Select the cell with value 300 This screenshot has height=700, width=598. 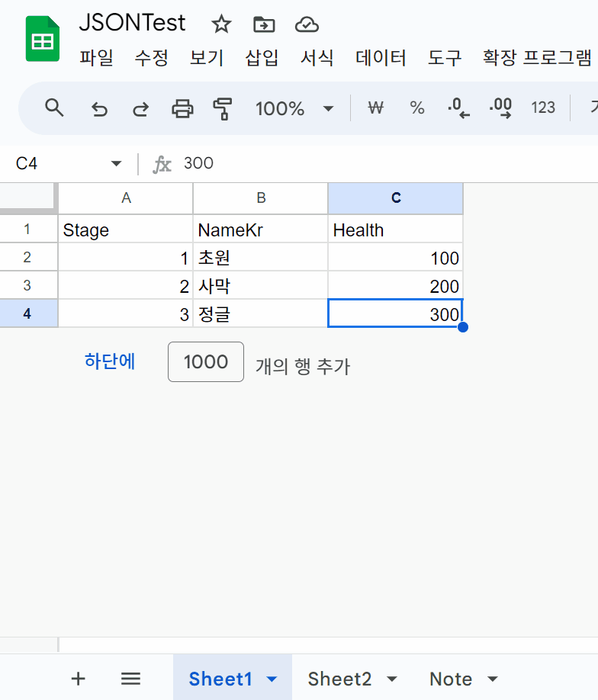[x=396, y=314]
